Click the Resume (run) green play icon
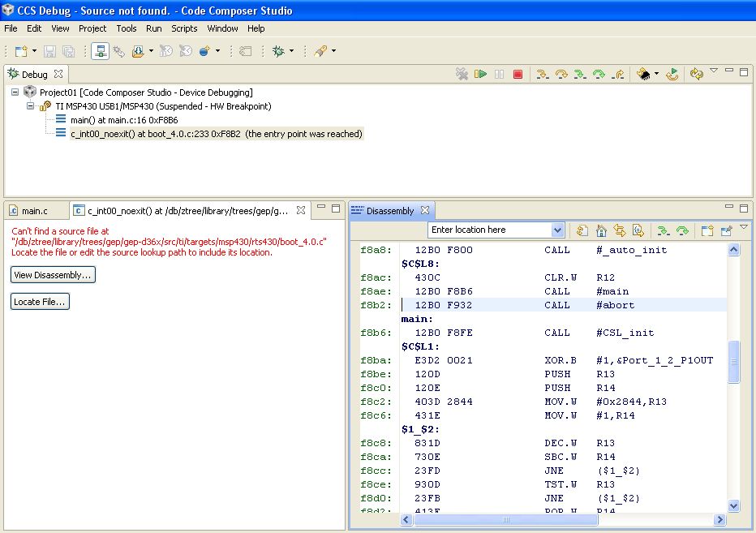The width and height of the screenshot is (756, 533). point(480,75)
